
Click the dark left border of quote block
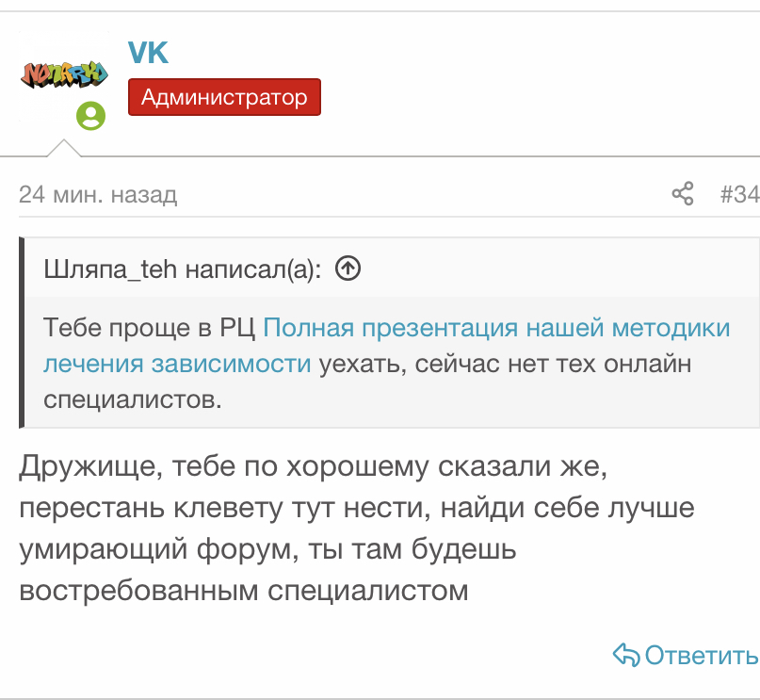pos(22,333)
